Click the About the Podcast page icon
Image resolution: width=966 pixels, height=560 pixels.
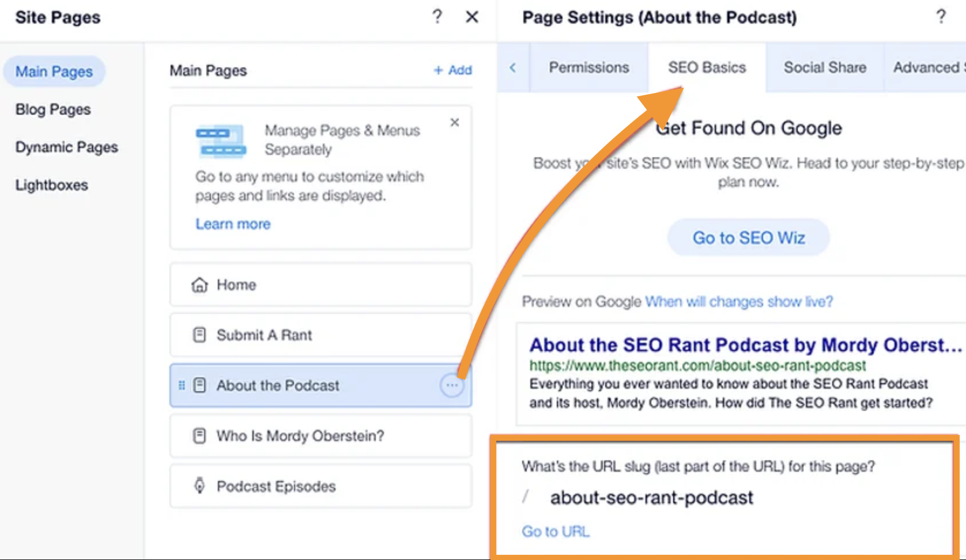(199, 385)
